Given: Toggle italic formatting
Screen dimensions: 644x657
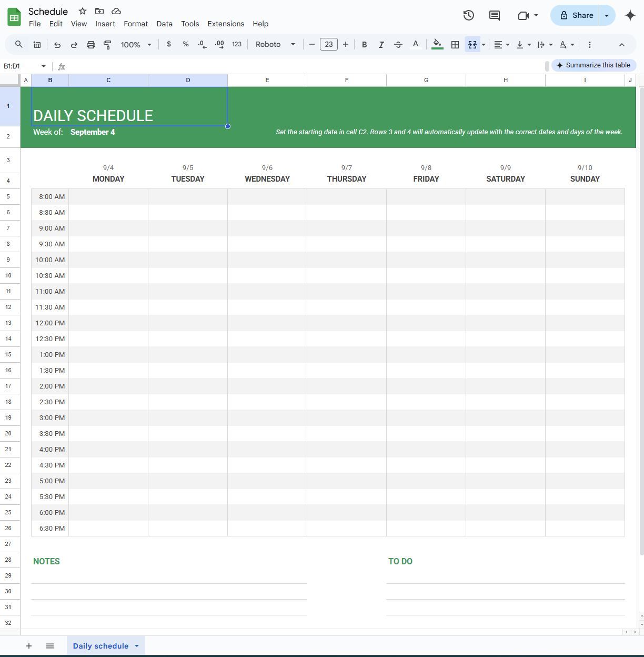Looking at the screenshot, I should pyautogui.click(x=381, y=44).
